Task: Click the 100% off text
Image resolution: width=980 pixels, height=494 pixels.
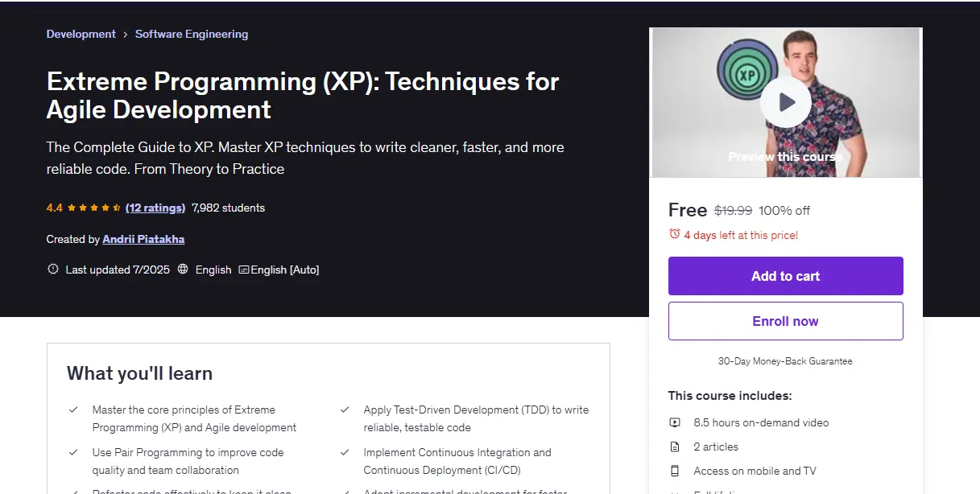Action: click(785, 210)
